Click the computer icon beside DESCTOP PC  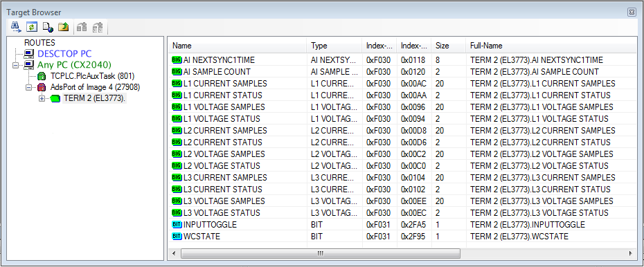pos(29,54)
